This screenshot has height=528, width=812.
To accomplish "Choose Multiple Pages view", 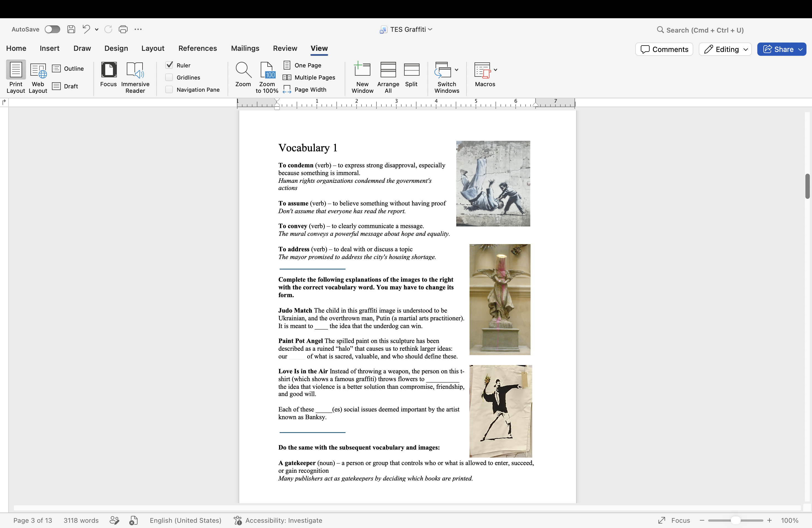I will (x=309, y=77).
